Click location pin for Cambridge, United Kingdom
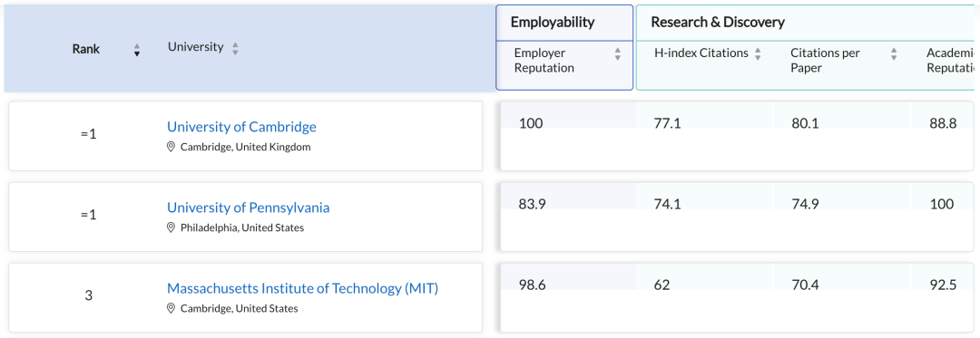This screenshot has width=980, height=338. click(x=171, y=147)
